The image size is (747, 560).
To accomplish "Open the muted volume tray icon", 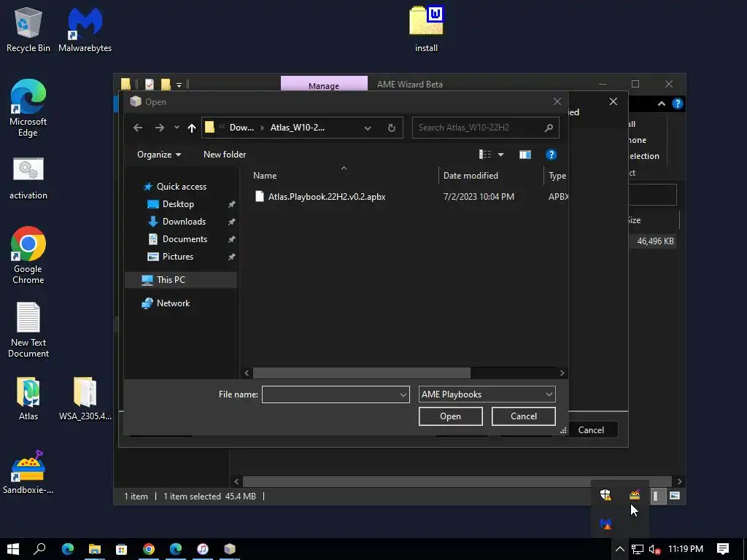I will pos(654,549).
